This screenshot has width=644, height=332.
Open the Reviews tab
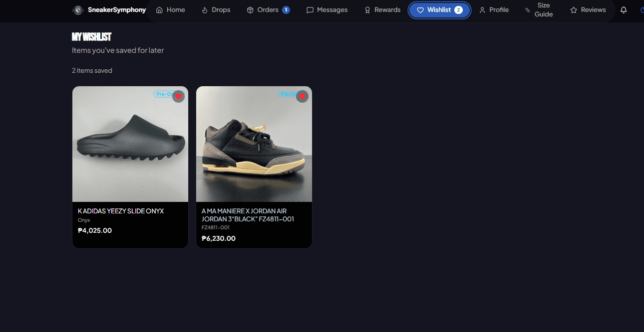[x=588, y=10]
